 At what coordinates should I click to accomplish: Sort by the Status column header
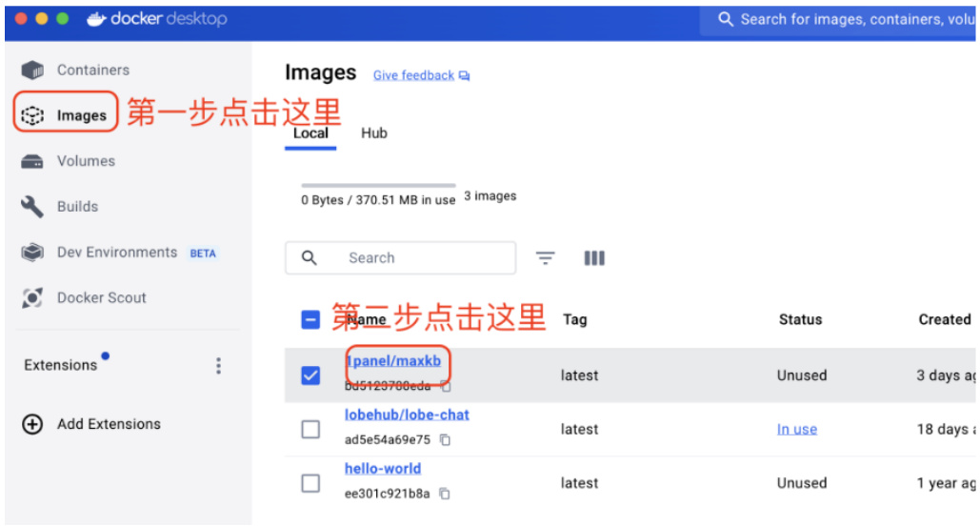point(800,319)
